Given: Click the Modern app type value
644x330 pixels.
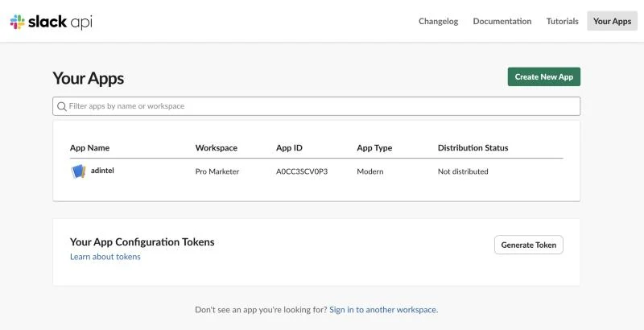Looking at the screenshot, I should (370, 171).
